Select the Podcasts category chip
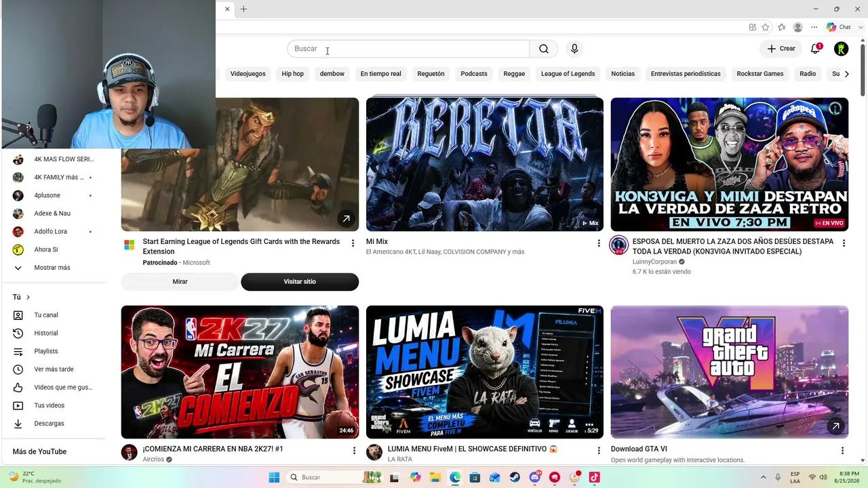The height and width of the screenshot is (488, 868). point(474,74)
